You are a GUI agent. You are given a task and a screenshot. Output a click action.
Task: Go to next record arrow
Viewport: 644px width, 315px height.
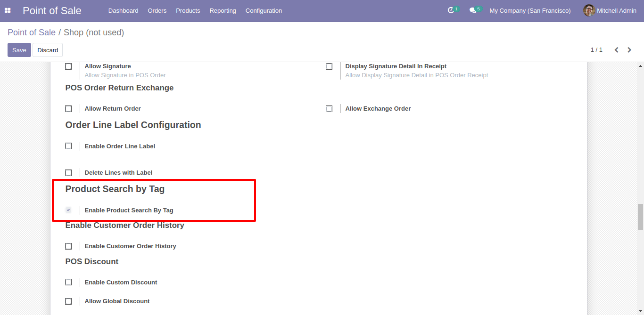[x=629, y=50]
